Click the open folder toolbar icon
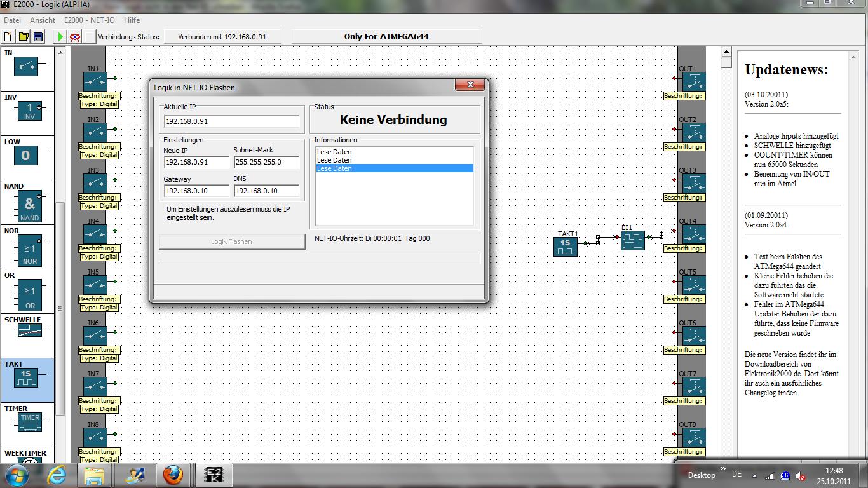The height and width of the screenshot is (488, 868). click(x=23, y=37)
